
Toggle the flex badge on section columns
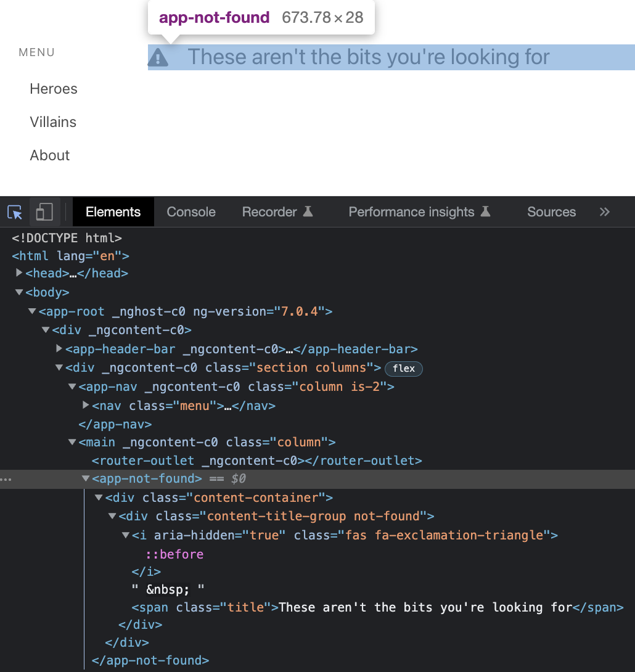[404, 369]
